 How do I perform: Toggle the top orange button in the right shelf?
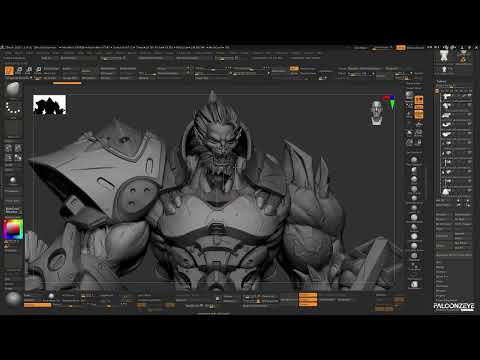click(x=419, y=99)
